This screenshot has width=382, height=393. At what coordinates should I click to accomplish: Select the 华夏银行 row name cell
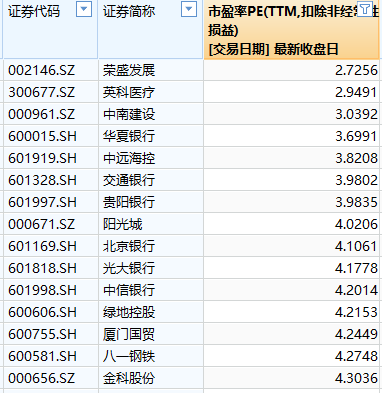[x=151, y=136]
